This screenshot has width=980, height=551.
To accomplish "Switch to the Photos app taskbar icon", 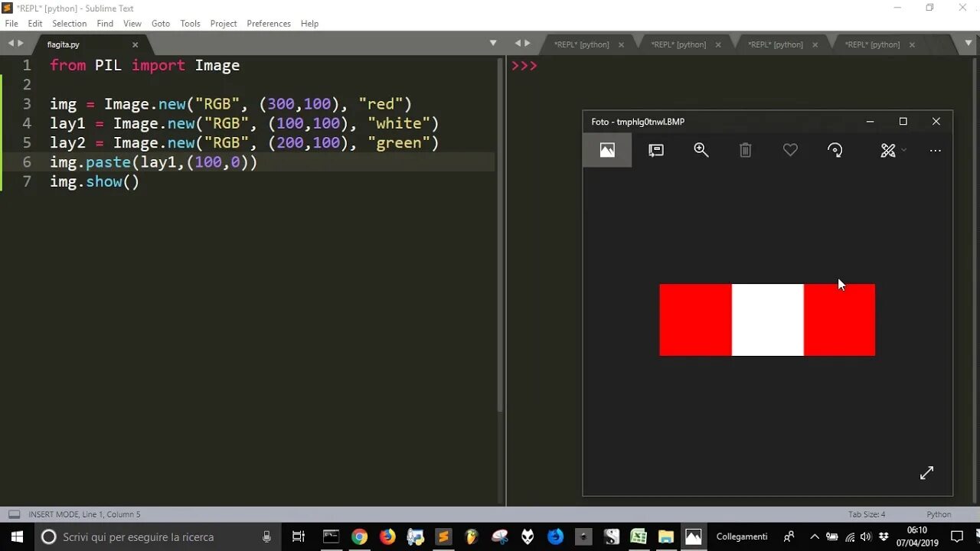I will pos(694,536).
